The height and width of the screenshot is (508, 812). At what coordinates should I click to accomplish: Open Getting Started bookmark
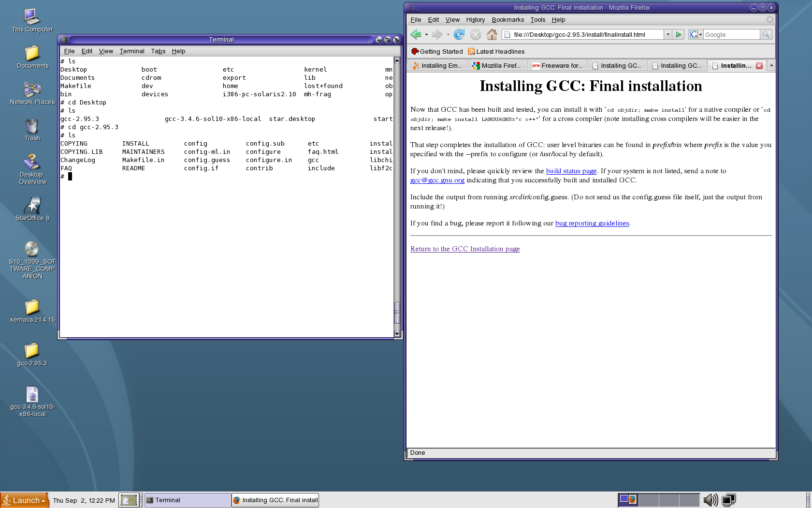tap(437, 52)
